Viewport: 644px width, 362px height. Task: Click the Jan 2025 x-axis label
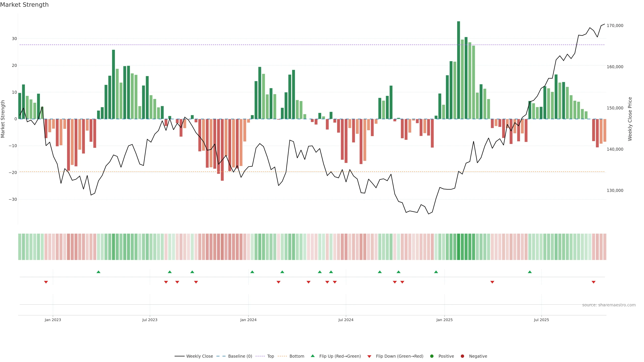444,320
